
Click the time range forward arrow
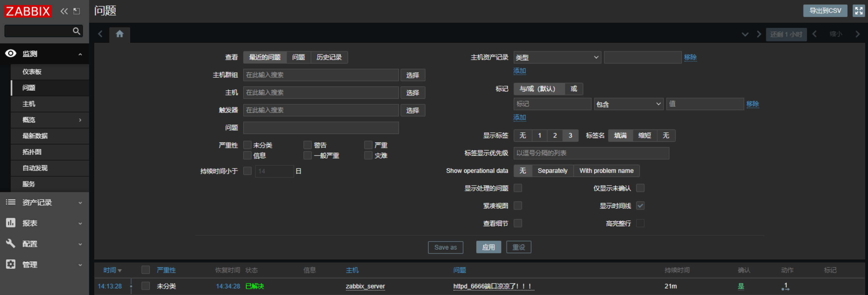click(858, 34)
